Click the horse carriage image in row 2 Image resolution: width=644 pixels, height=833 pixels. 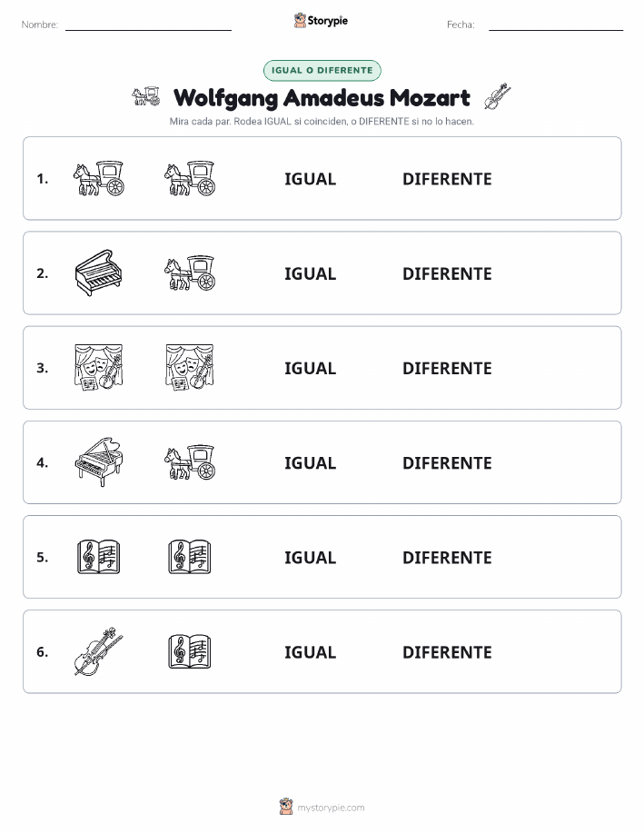pos(190,273)
